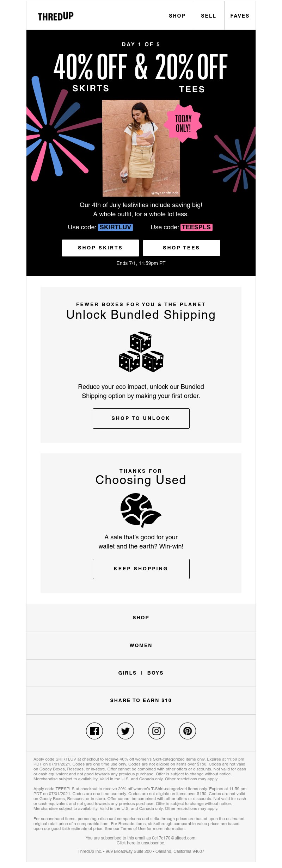Image resolution: width=282 pixels, height=868 pixels.
Task: Open the Women footer link
Action: (x=141, y=646)
